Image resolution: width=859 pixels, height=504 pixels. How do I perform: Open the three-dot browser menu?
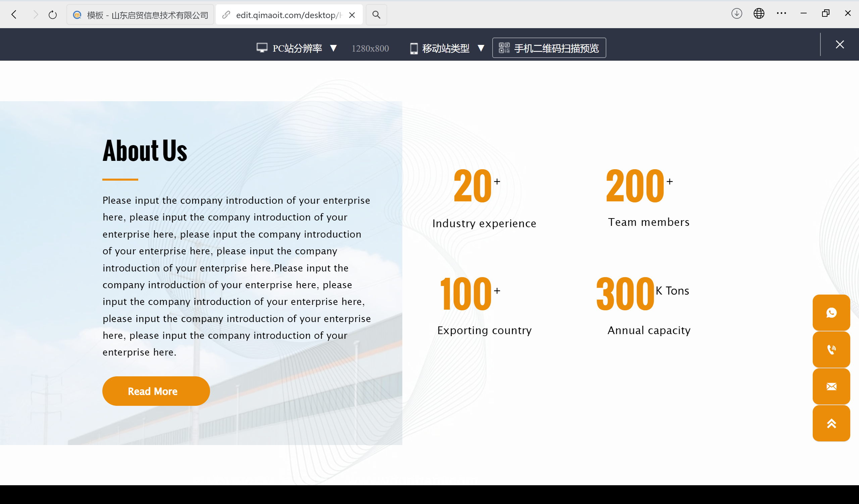pos(781,14)
